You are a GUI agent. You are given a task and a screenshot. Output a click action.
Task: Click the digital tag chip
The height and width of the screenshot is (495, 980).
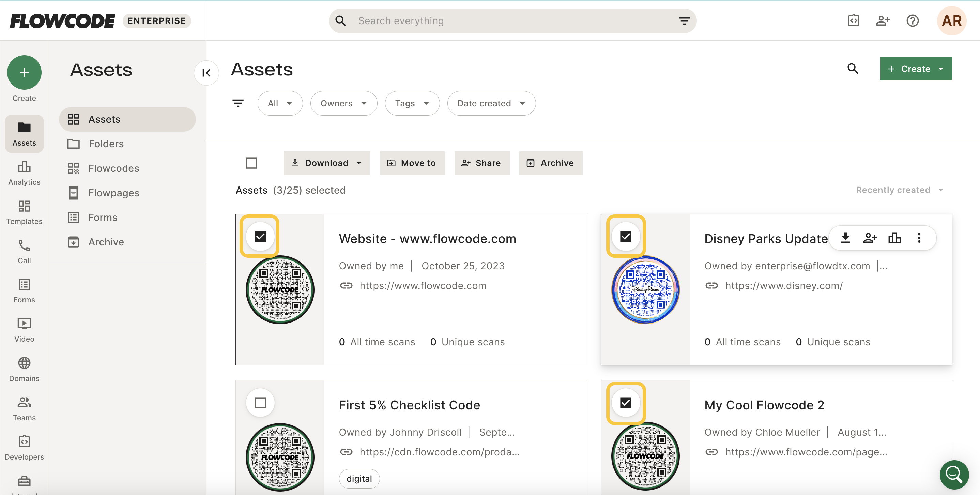tap(359, 478)
